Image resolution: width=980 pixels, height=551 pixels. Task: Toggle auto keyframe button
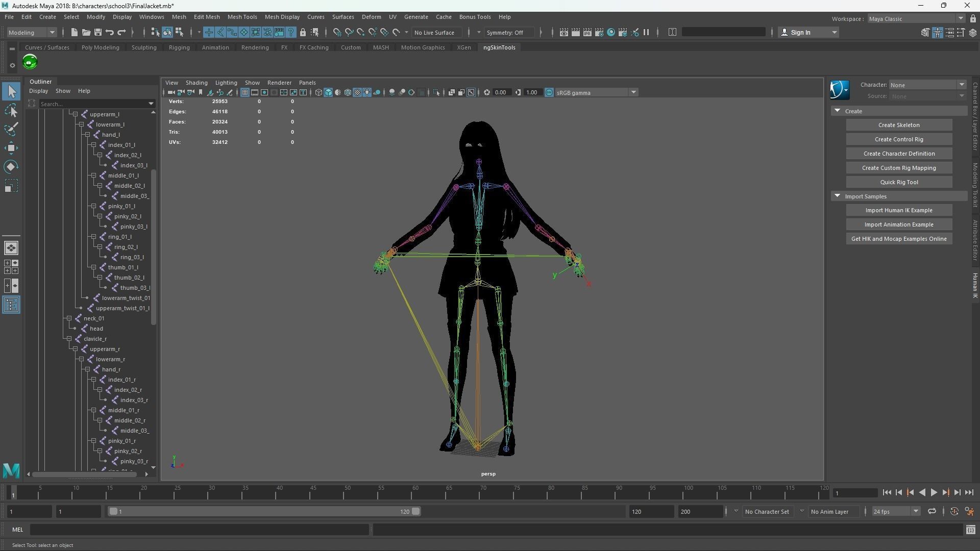pos(954,511)
